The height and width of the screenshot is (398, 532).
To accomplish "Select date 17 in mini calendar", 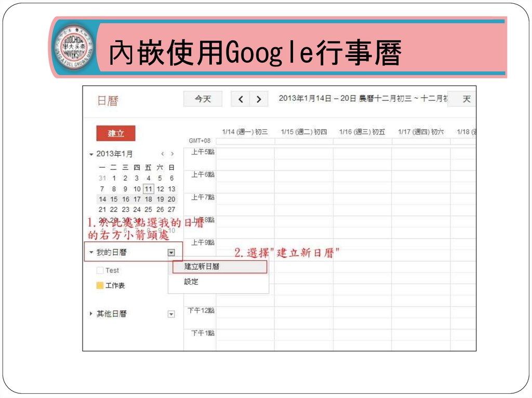I will 137,199.
